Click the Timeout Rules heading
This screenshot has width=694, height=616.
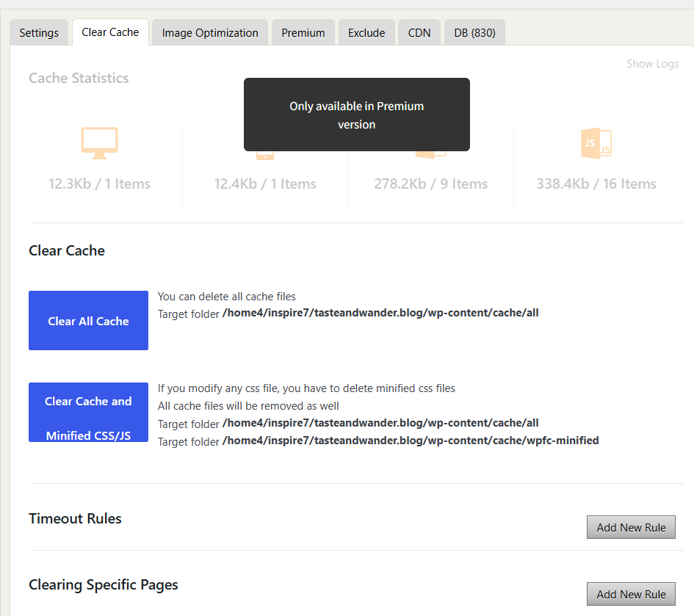coord(75,518)
